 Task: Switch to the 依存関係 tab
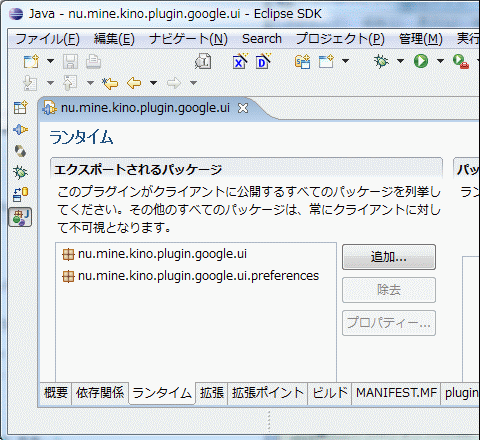(x=100, y=393)
